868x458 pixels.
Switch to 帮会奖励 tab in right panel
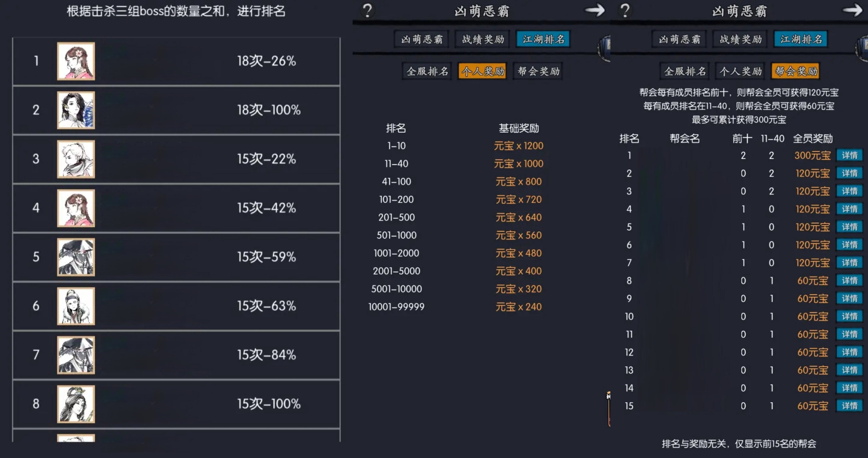tap(796, 71)
